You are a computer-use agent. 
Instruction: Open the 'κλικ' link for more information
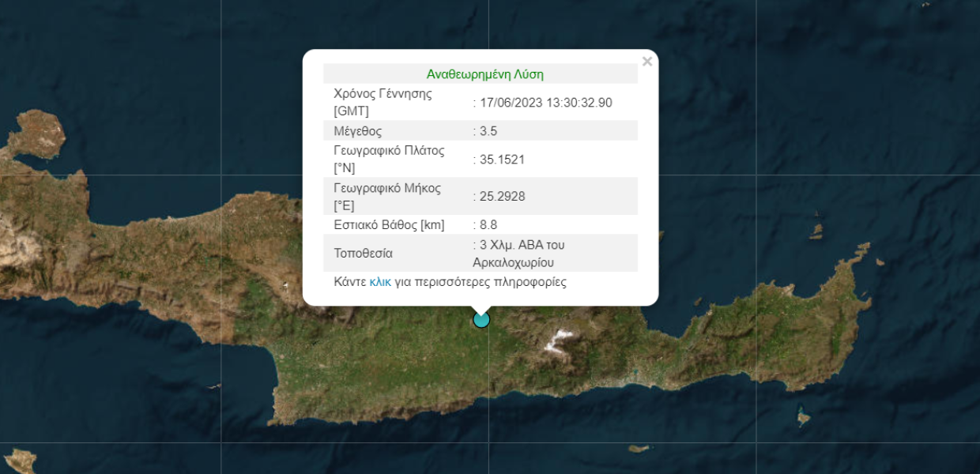click(380, 282)
